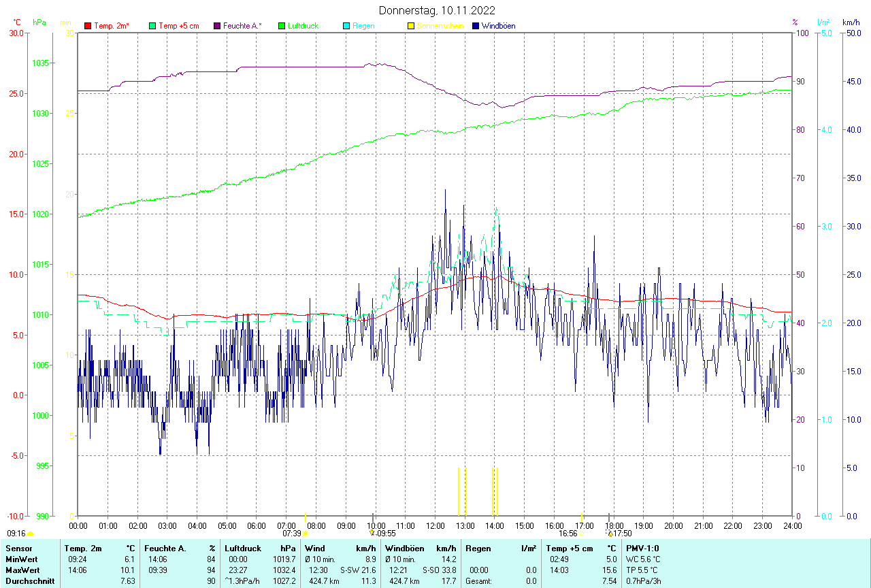Click the sun icon beside 09:16
This screenshot has width=871, height=588.
pos(31,534)
